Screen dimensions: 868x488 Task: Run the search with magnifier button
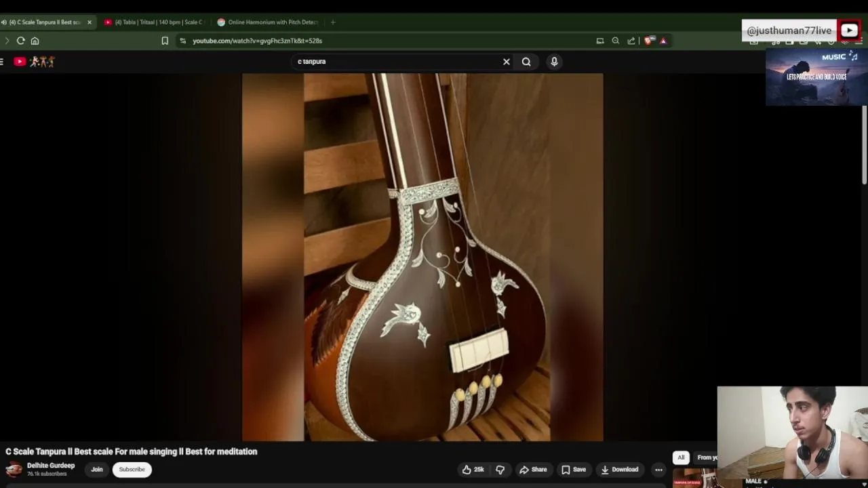(526, 62)
